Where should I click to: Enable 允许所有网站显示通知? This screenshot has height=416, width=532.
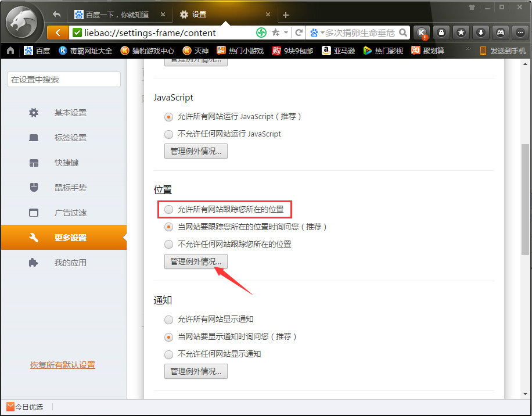point(168,320)
